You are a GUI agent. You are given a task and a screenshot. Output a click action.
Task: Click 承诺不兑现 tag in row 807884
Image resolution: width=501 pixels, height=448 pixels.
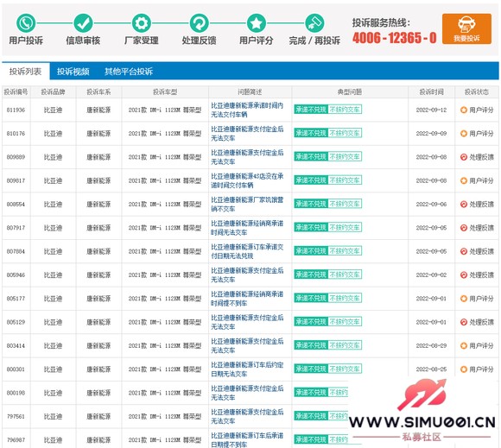(x=311, y=251)
